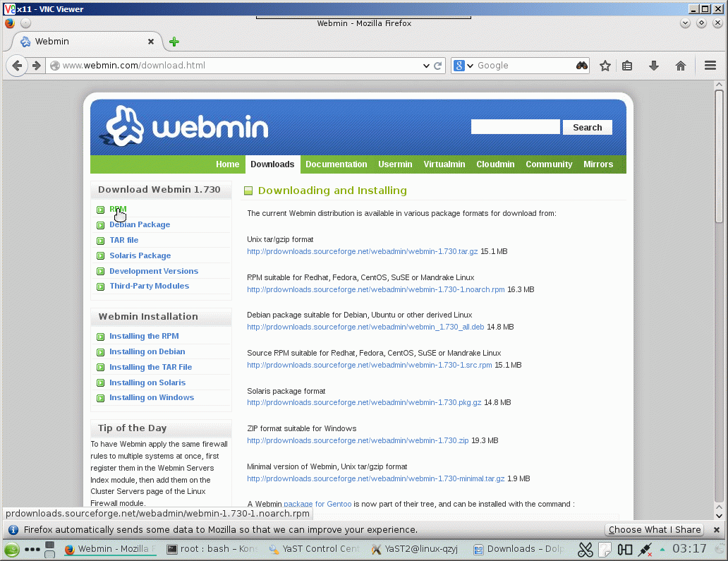Click the binoculars search icon
The image size is (728, 561).
(582, 66)
